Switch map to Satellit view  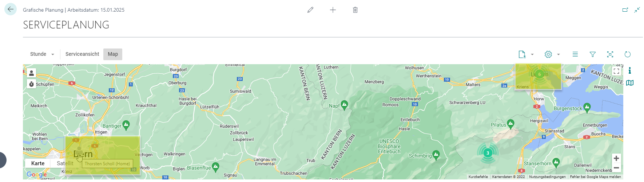[x=65, y=163]
